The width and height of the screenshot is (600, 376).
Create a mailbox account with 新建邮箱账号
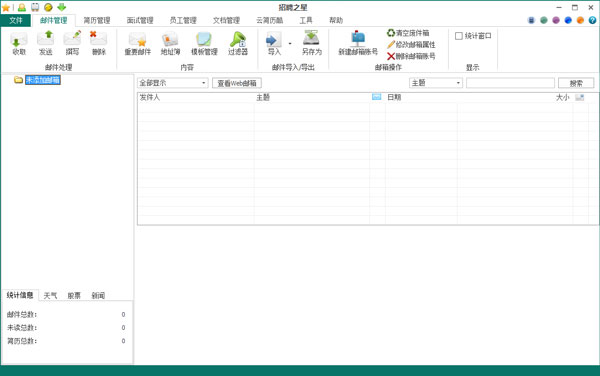358,44
